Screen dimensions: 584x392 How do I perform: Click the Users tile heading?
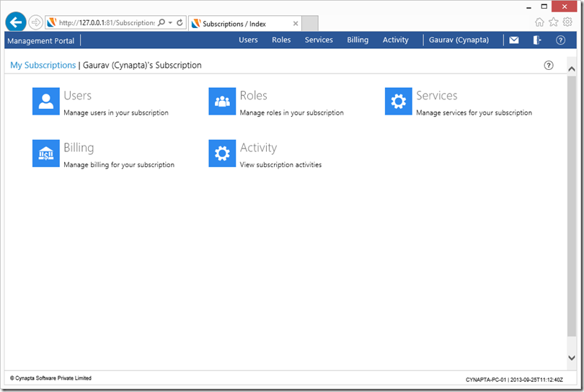click(77, 96)
